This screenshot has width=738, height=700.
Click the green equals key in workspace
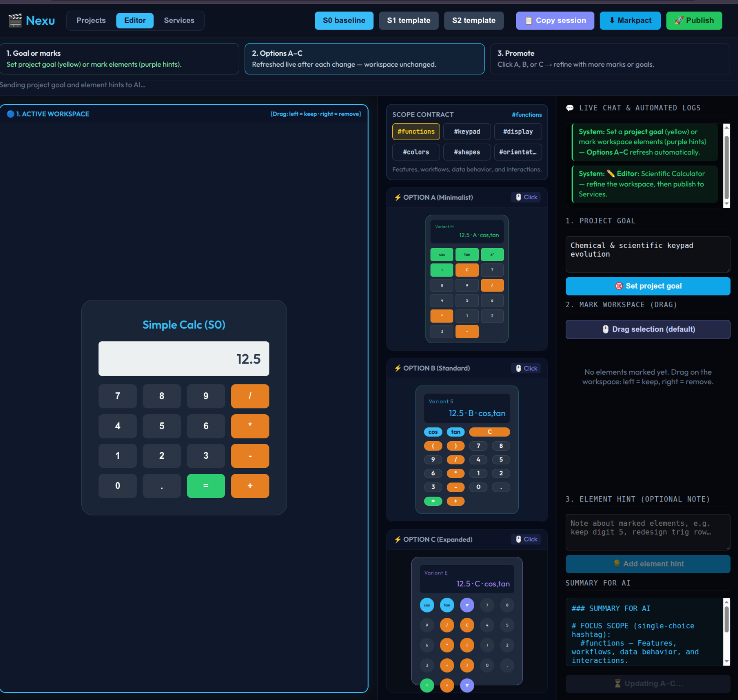[x=206, y=485]
